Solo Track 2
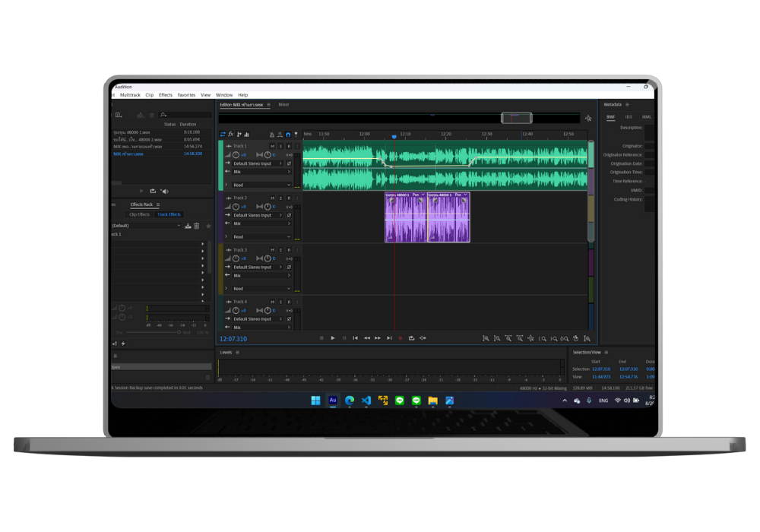 pyautogui.click(x=280, y=198)
